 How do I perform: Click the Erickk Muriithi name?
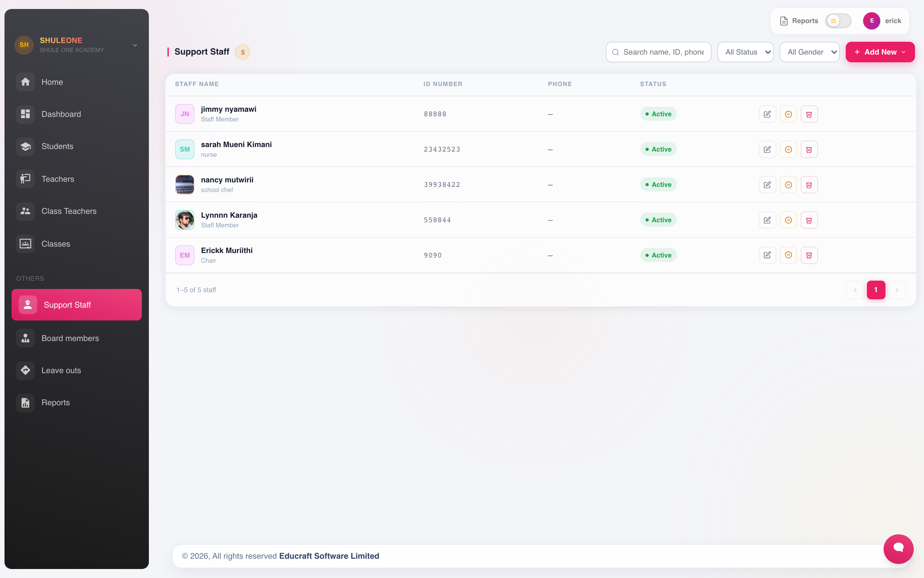(227, 250)
